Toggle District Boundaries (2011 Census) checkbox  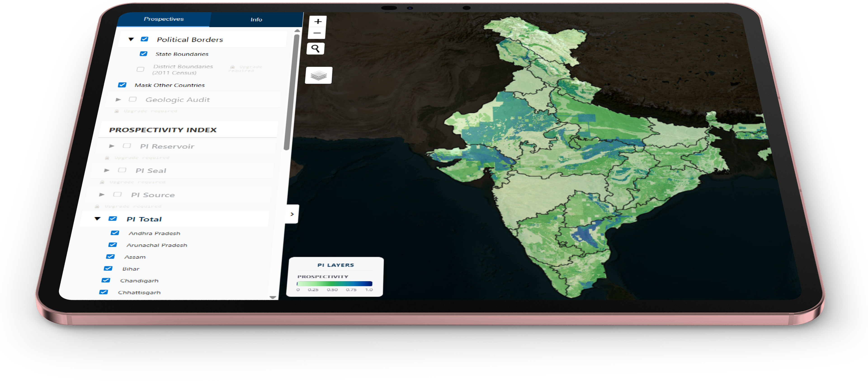[x=140, y=69]
